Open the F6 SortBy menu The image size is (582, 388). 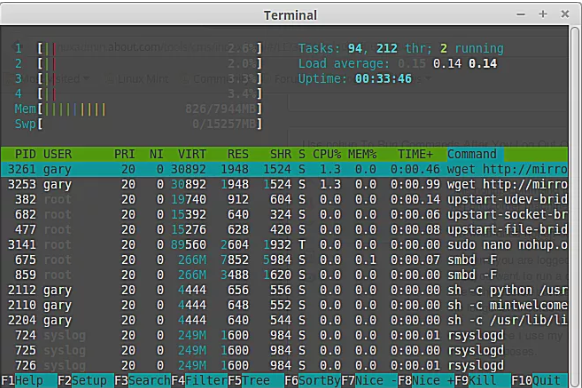pos(312,381)
